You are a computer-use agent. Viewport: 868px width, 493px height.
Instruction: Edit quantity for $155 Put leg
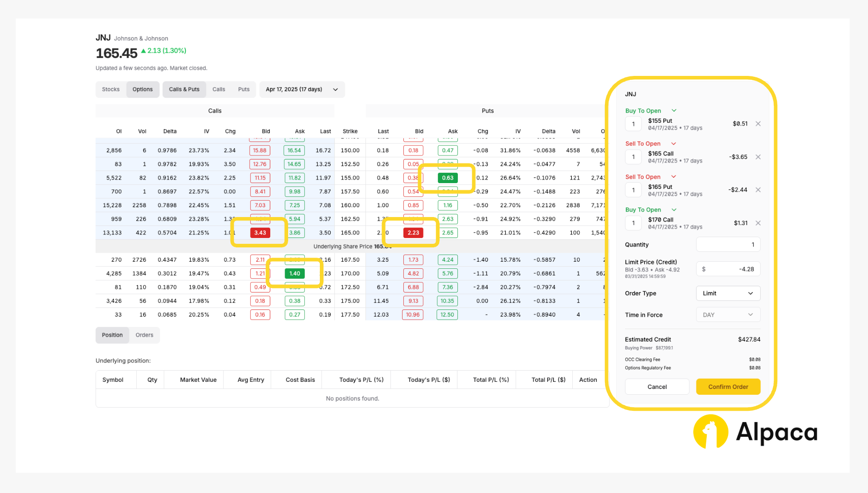[633, 124]
